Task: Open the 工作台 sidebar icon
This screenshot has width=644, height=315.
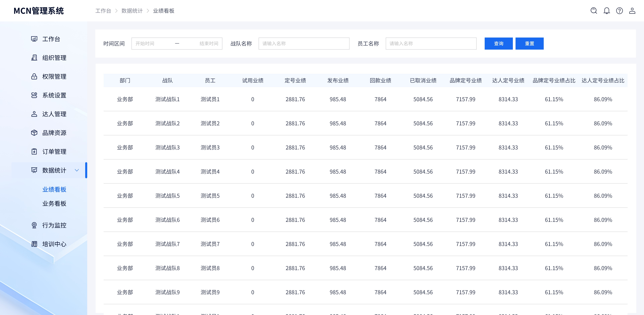Action: point(34,39)
